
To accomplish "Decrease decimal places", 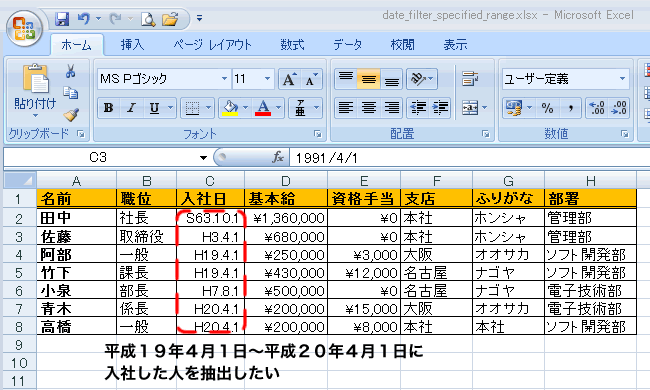I will pyautogui.click(x=619, y=108).
